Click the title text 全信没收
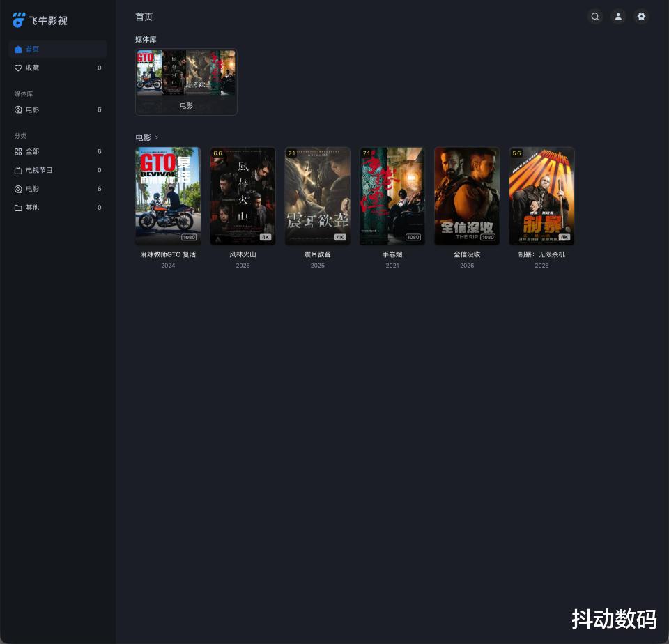This screenshot has height=644, width=669. [x=467, y=254]
